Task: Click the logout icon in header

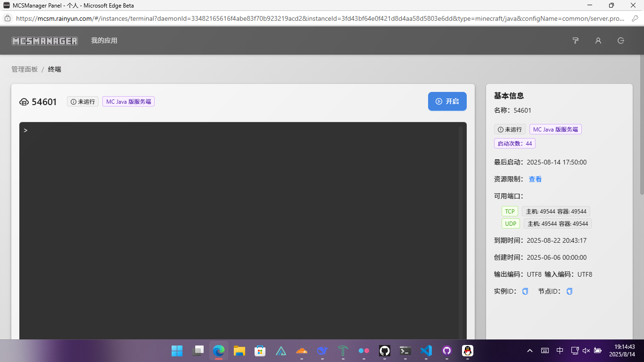Action: [621, 41]
